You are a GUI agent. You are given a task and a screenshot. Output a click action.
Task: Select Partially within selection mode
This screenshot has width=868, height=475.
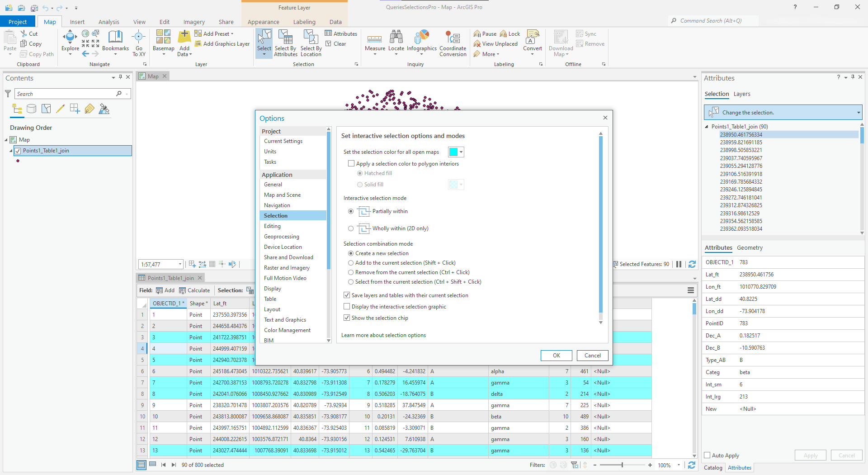tap(351, 211)
